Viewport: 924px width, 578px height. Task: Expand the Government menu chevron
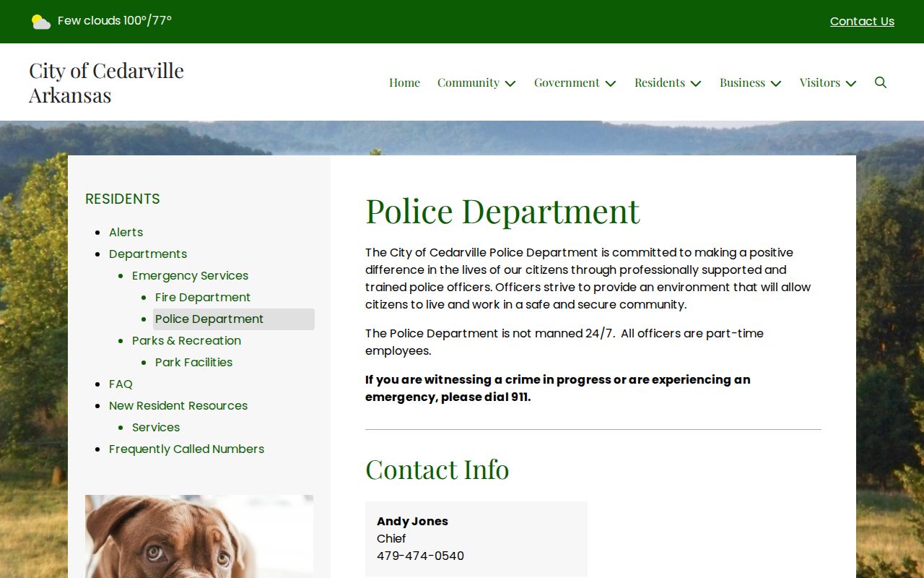coord(611,83)
